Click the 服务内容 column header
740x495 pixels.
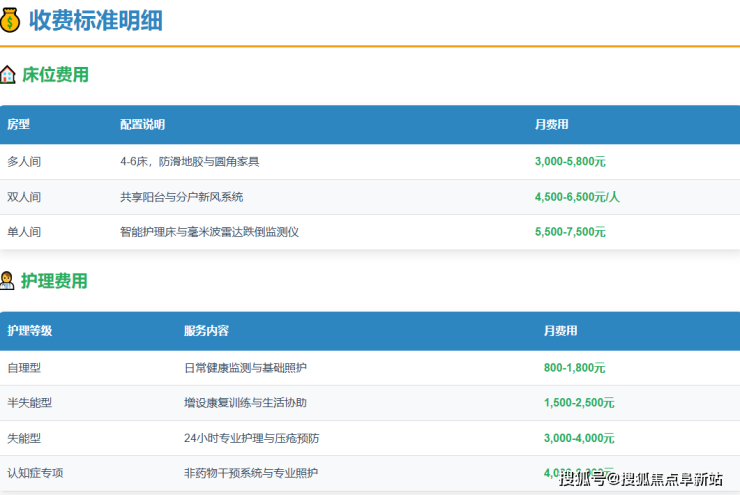tap(206, 331)
